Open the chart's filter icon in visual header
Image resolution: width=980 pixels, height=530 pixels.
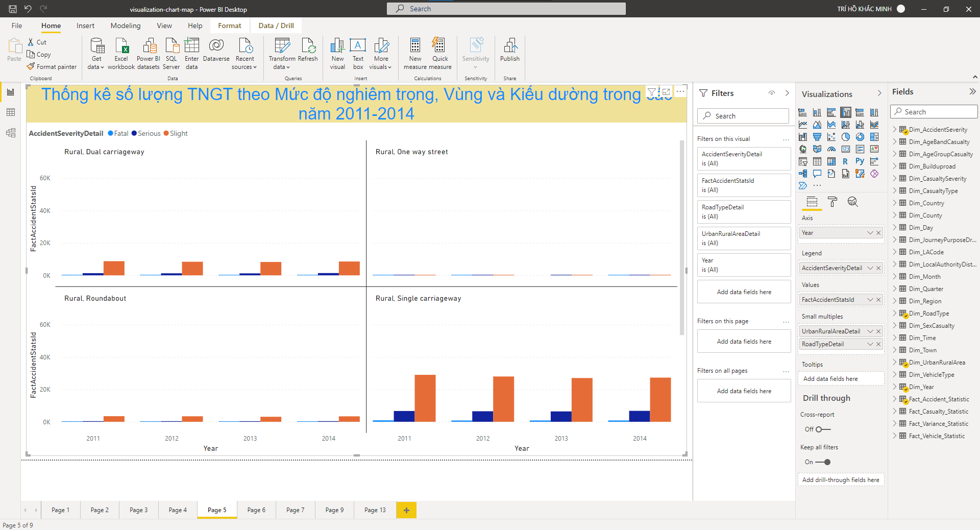click(x=652, y=92)
